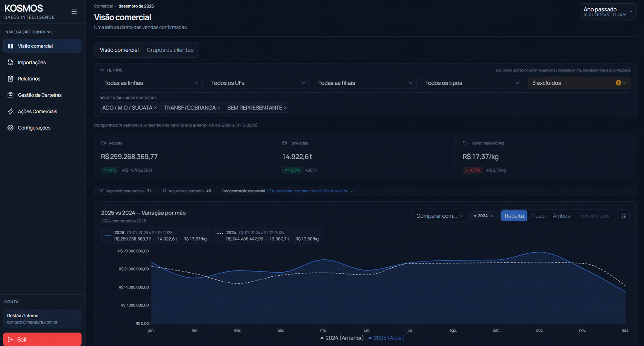Click the Ações Comerciais lightning icon
Screen dimensions: 644x346
point(11,111)
